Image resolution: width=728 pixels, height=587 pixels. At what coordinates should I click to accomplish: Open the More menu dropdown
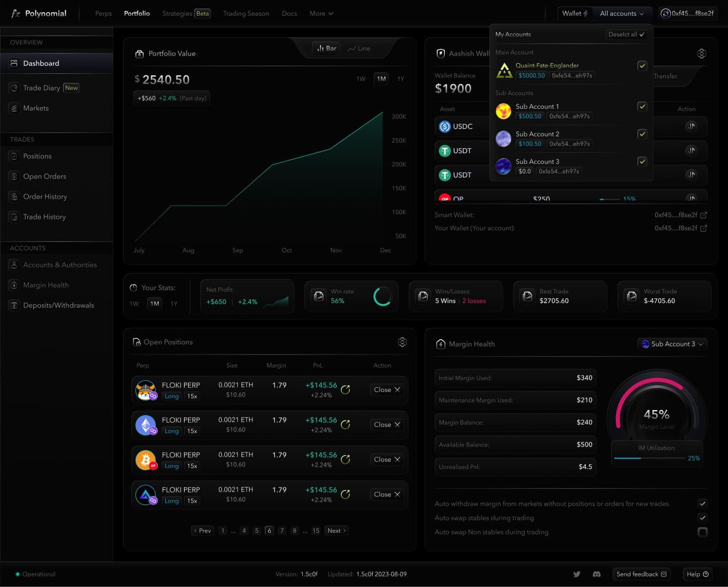321,14
